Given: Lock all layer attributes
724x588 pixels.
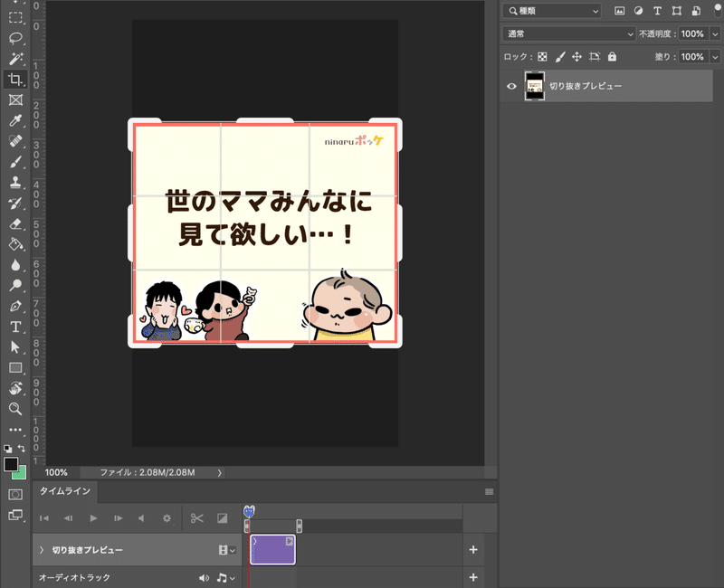Looking at the screenshot, I should coord(613,57).
